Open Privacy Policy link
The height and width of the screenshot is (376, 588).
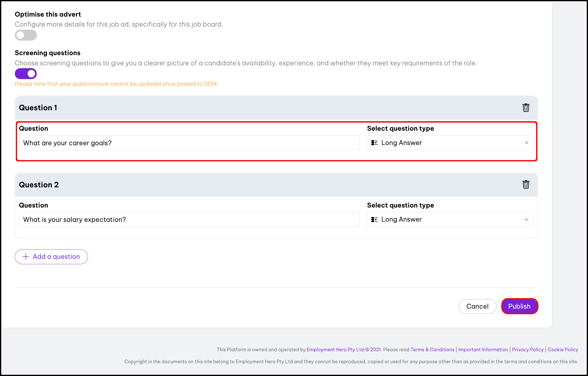coord(527,349)
